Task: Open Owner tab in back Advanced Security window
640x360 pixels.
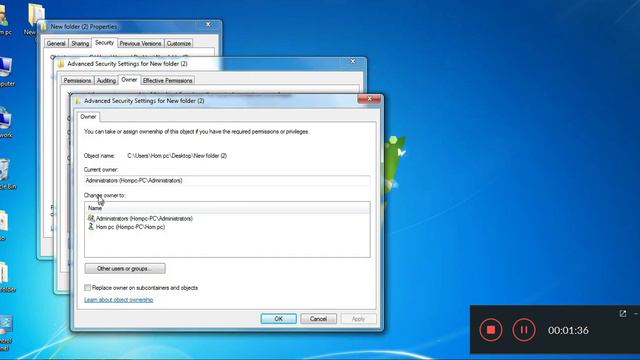Action: click(x=129, y=80)
